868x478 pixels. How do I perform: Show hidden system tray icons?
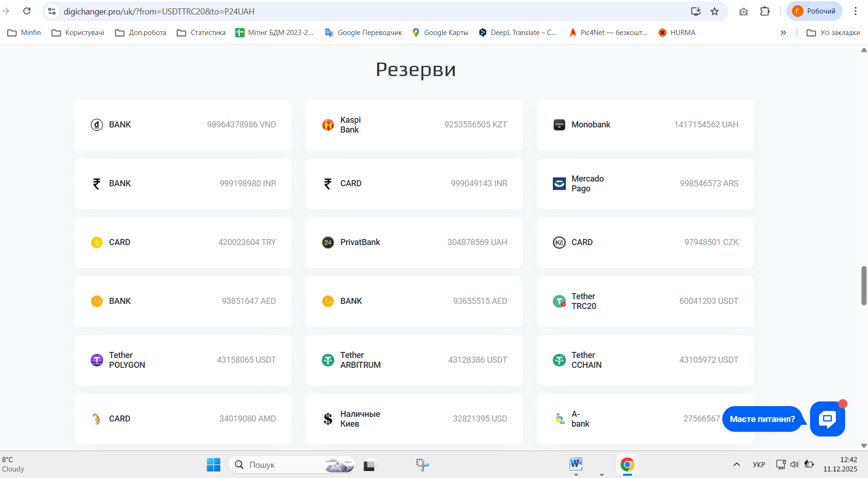point(737,464)
